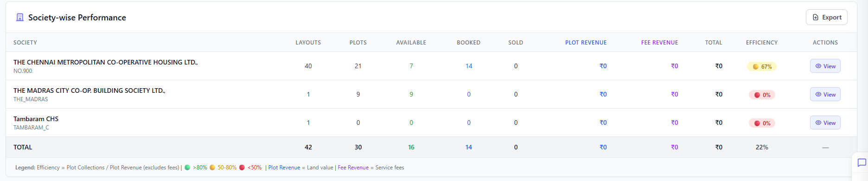Select the Fee Revenue column header

tap(659, 42)
